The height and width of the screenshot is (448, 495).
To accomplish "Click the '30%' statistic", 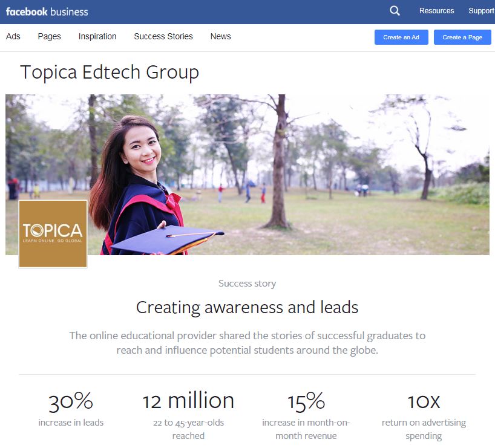I will (71, 401).
